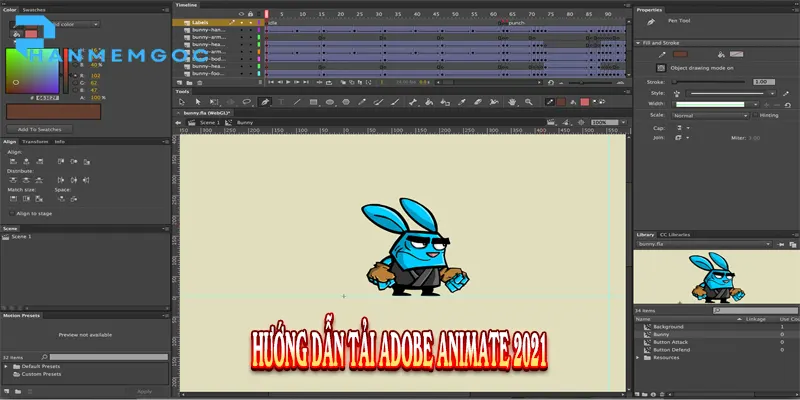Screen dimensions: 800x400
Task: Toggle outline color box of Labels layer
Action: [x=259, y=22]
